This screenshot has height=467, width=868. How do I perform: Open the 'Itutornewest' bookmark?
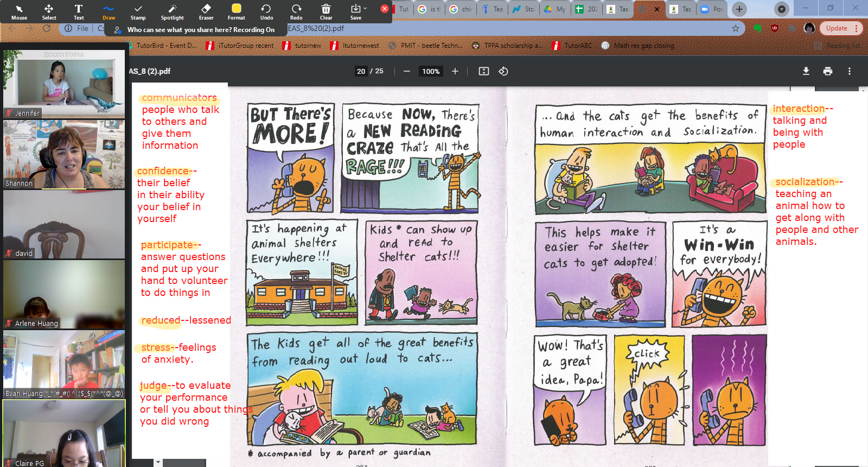(x=355, y=46)
